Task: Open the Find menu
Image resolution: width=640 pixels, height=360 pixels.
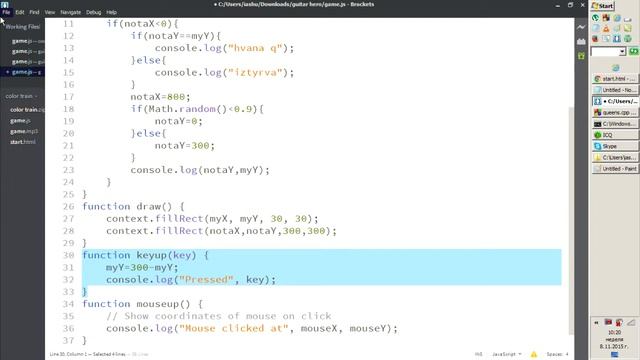Action: 34,12
